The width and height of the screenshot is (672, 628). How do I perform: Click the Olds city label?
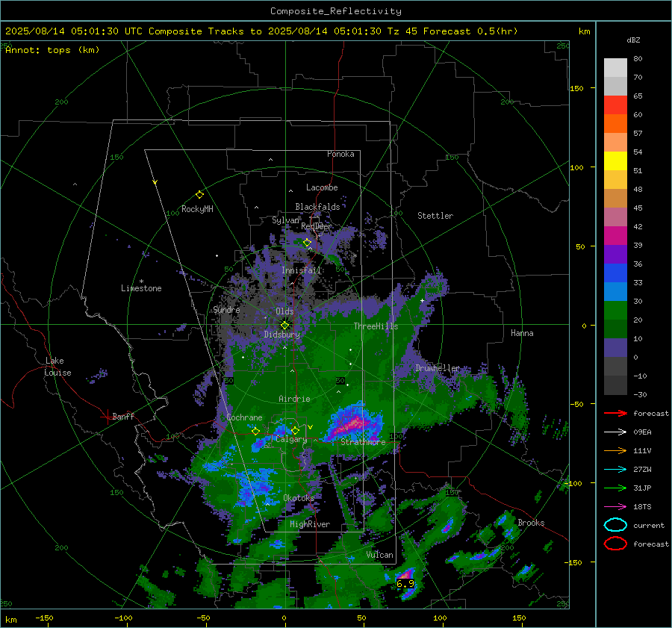(284, 311)
